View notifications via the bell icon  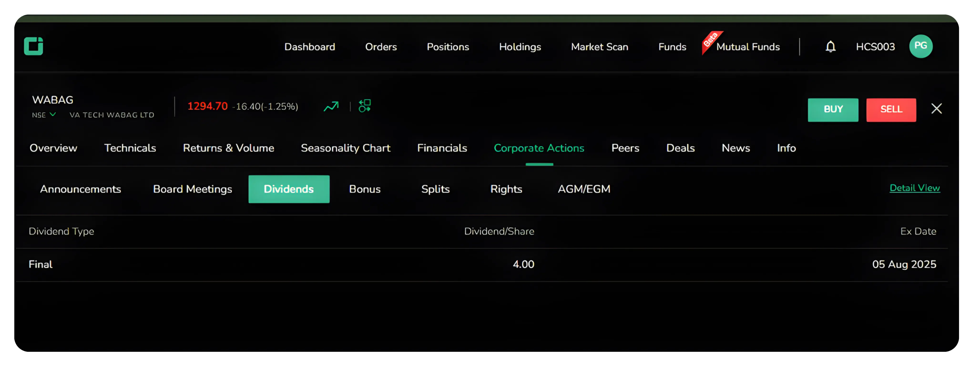pyautogui.click(x=831, y=46)
